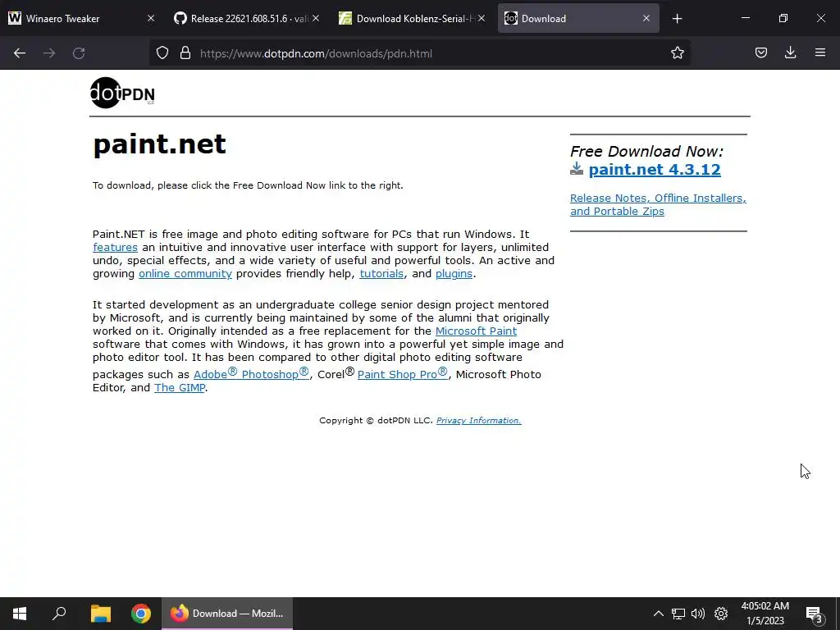The image size is (840, 630).
Task: Open the Privacy Information link
Action: [x=478, y=421]
